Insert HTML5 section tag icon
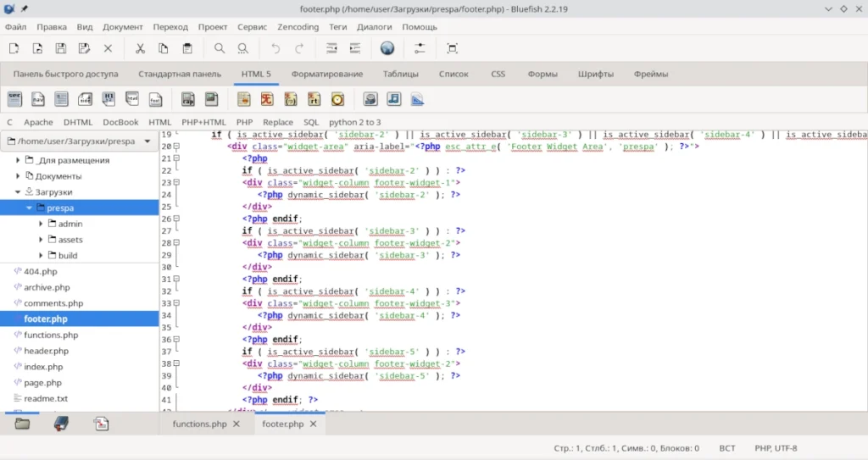The height and width of the screenshot is (460, 868). click(x=14, y=99)
